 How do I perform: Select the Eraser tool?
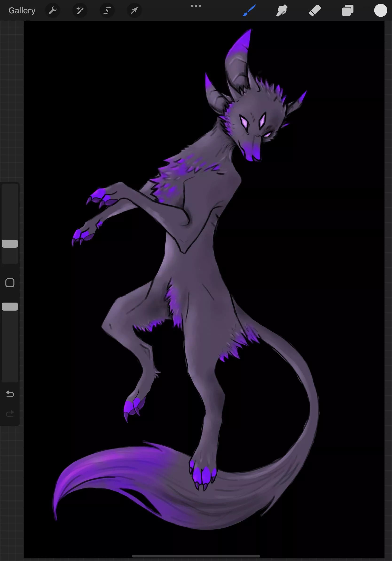(x=315, y=10)
